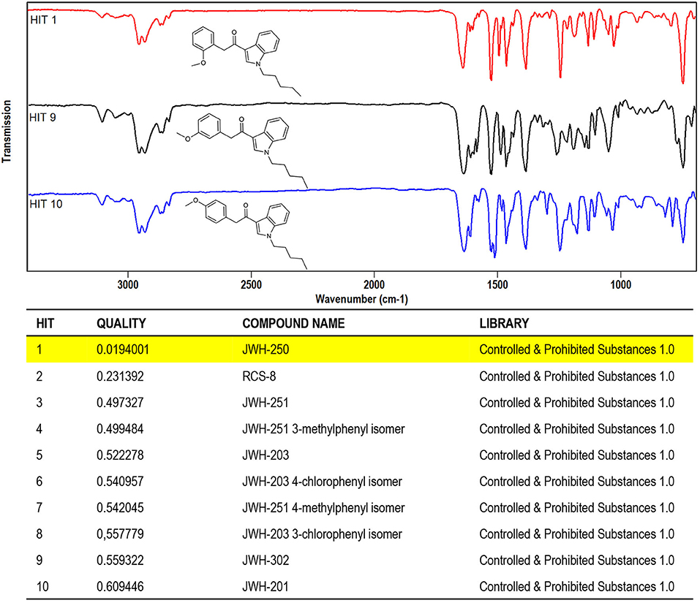
Task: Select quality value 0.497327
Action: click(x=120, y=402)
